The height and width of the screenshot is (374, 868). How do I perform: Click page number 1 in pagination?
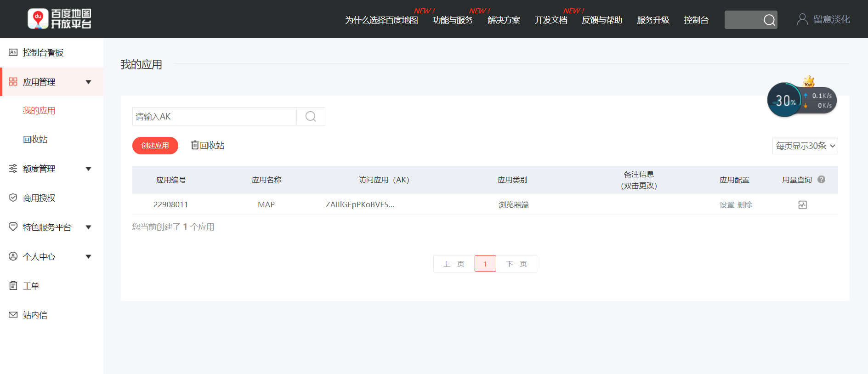(x=485, y=264)
